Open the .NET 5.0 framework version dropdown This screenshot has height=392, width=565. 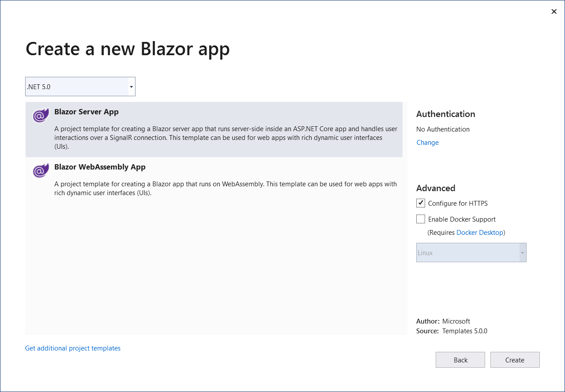click(77, 87)
